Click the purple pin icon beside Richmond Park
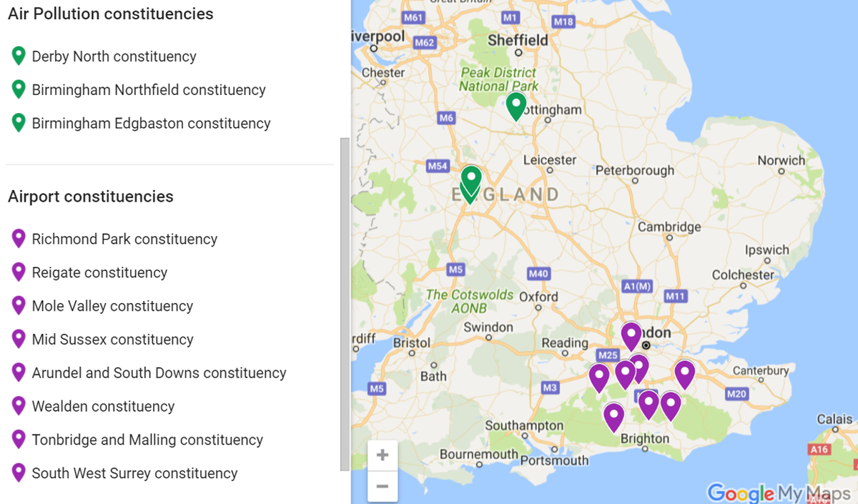This screenshot has height=504, width=858. (x=19, y=239)
